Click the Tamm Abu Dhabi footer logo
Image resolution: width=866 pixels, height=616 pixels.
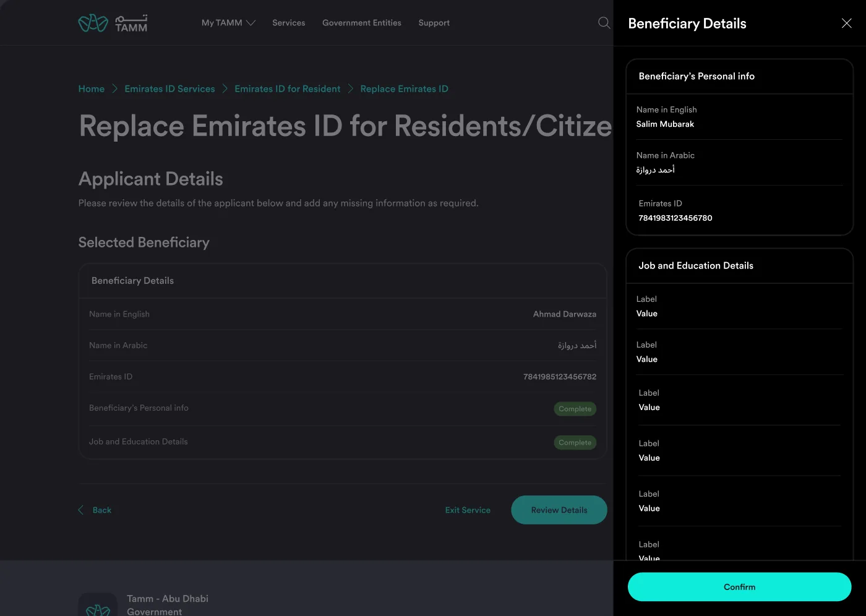(98, 605)
